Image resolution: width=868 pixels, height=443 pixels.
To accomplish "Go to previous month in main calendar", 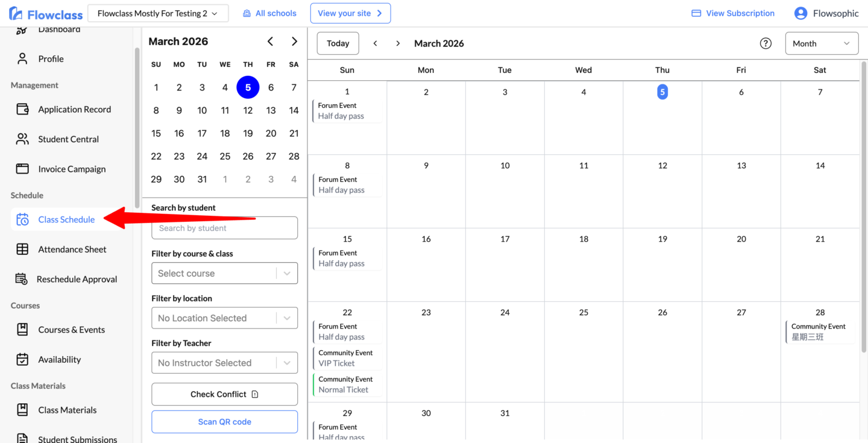I will (375, 43).
